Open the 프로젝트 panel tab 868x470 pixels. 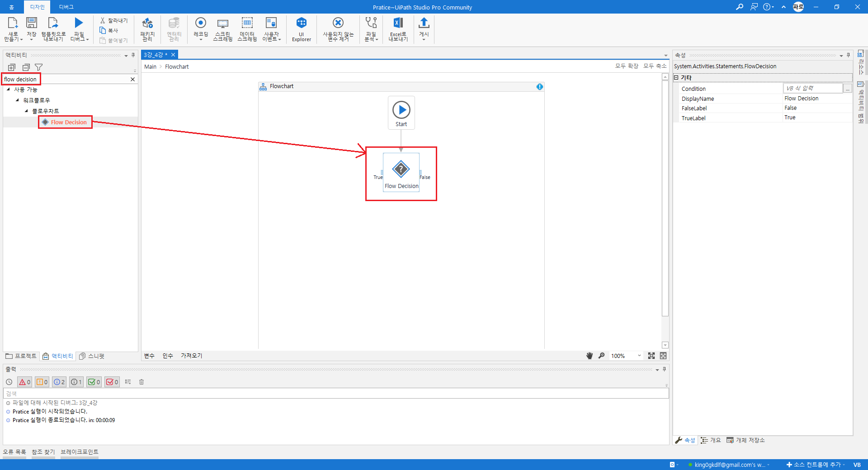21,356
